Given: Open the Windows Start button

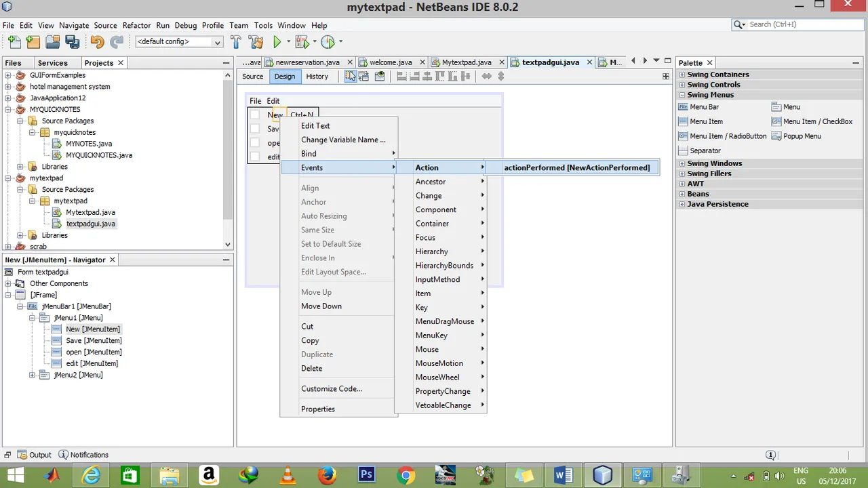Looking at the screenshot, I should [15, 475].
